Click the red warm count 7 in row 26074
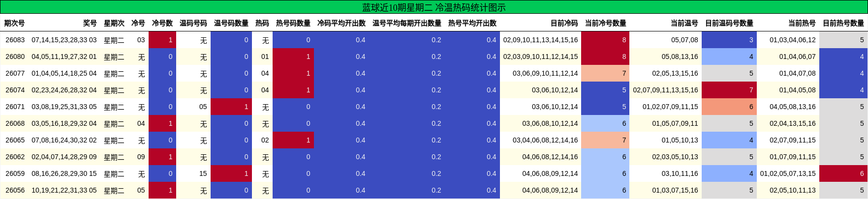This screenshot has height=199, width=868. pyautogui.click(x=729, y=90)
